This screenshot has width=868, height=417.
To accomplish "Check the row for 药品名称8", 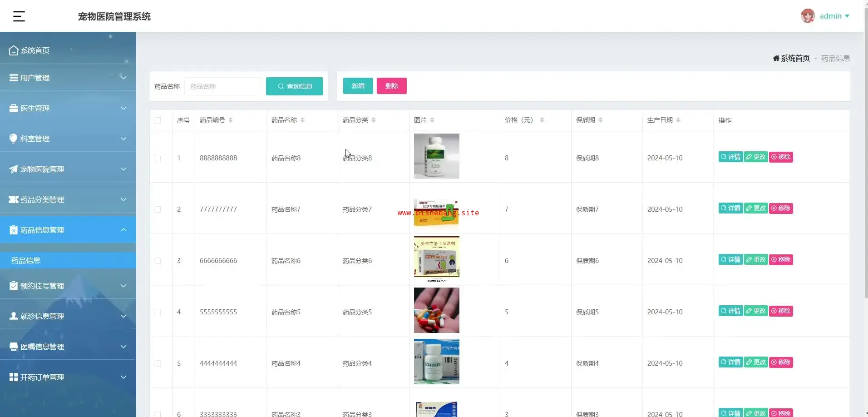I will (158, 158).
